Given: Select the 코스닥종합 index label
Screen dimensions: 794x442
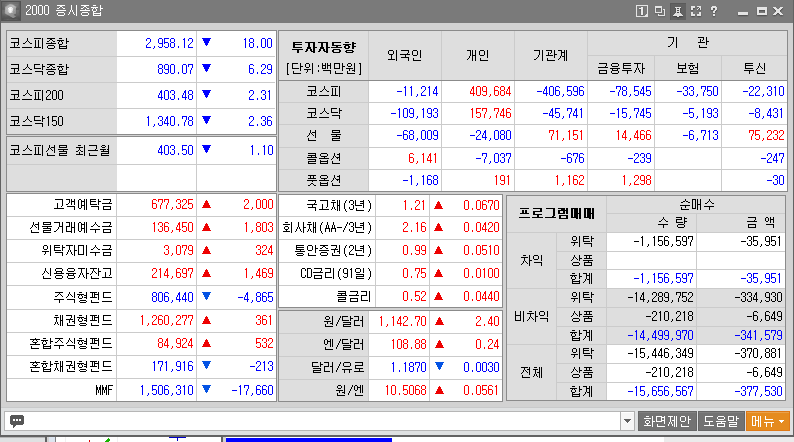Looking at the screenshot, I should pos(39,69).
